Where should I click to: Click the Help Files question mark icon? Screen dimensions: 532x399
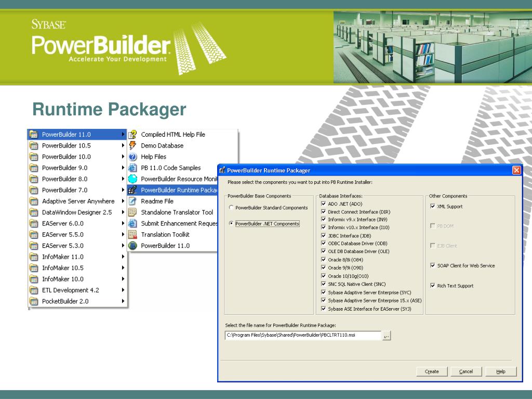[132, 157]
